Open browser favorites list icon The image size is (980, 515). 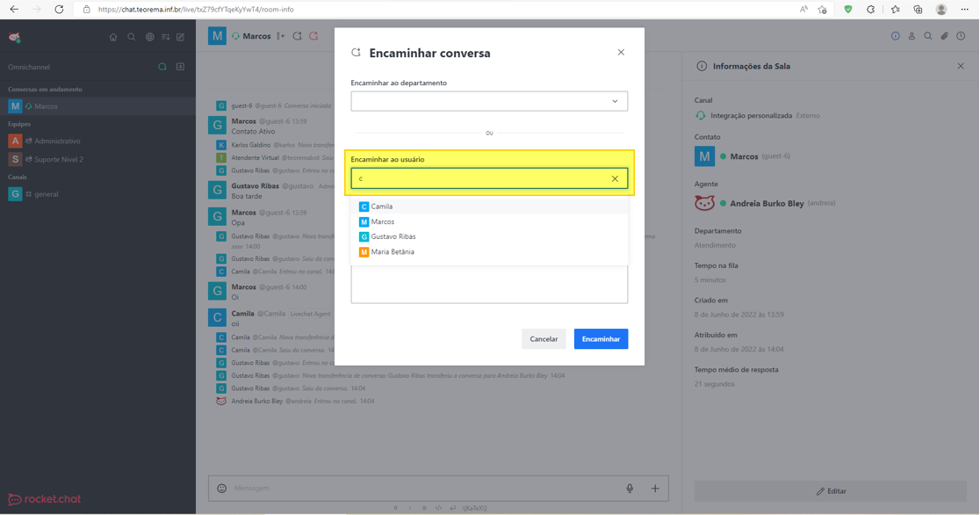[x=895, y=10]
